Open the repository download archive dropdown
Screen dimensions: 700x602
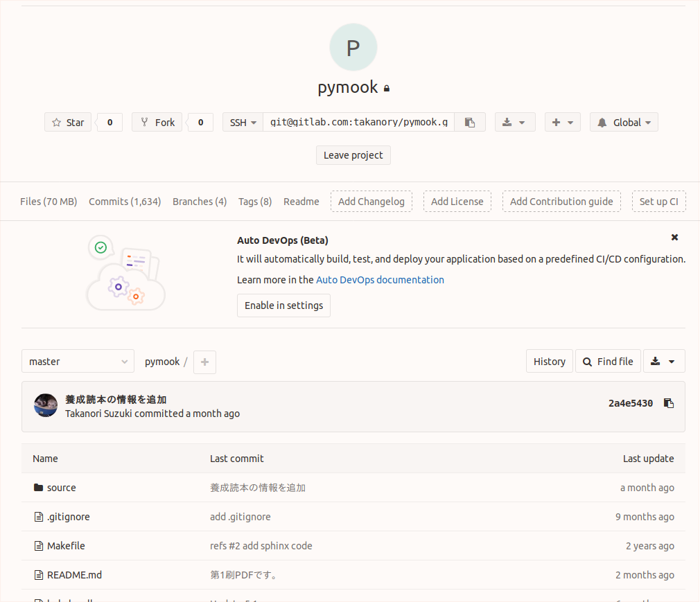point(664,362)
